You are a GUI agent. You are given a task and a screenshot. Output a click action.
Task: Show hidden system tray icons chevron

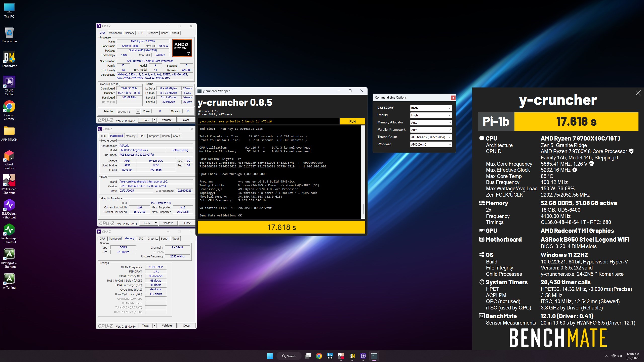pyautogui.click(x=606, y=356)
